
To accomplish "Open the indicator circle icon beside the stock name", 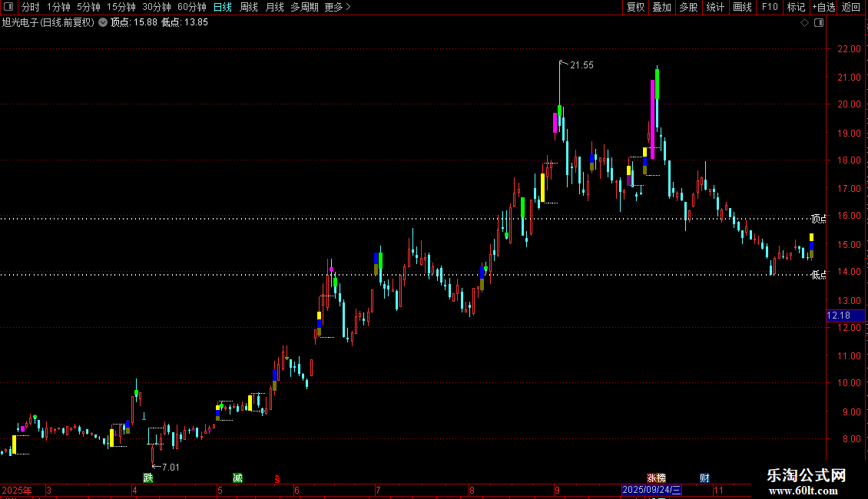I will 103,22.
